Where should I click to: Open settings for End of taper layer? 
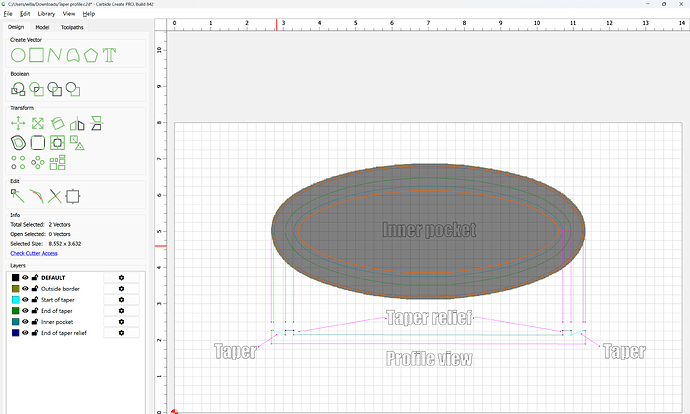(121, 311)
